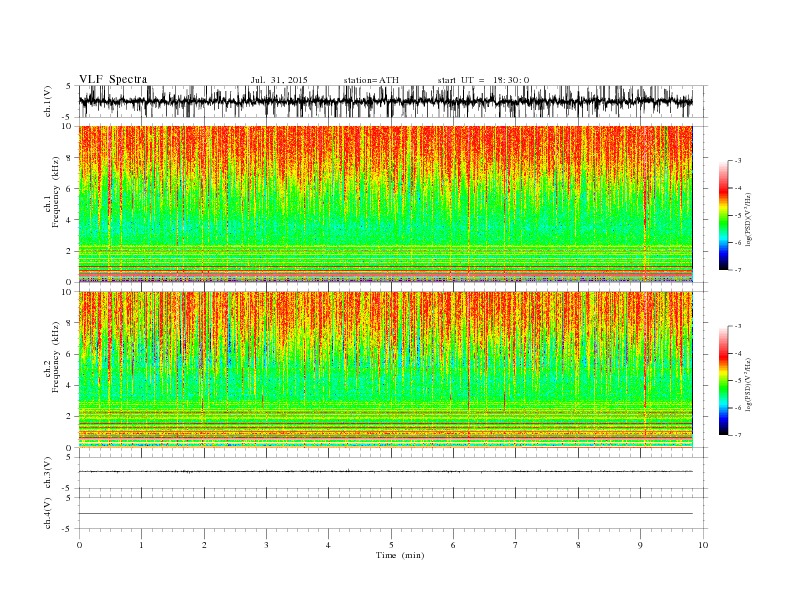Click the "ch.4(V)" axis label
792x612 pixels.
[x=47, y=513]
